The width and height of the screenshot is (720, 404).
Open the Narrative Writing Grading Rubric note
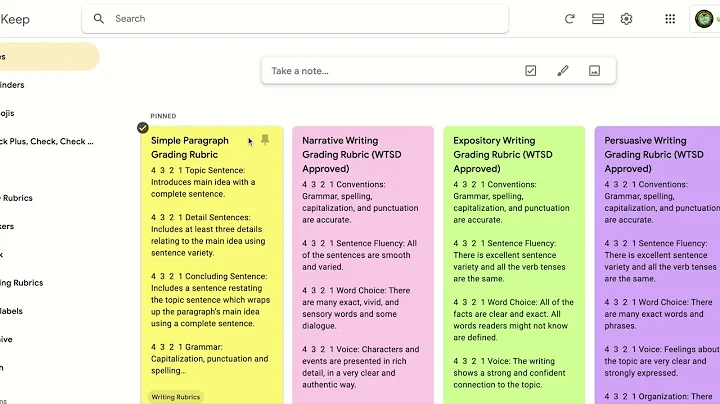coord(363,260)
